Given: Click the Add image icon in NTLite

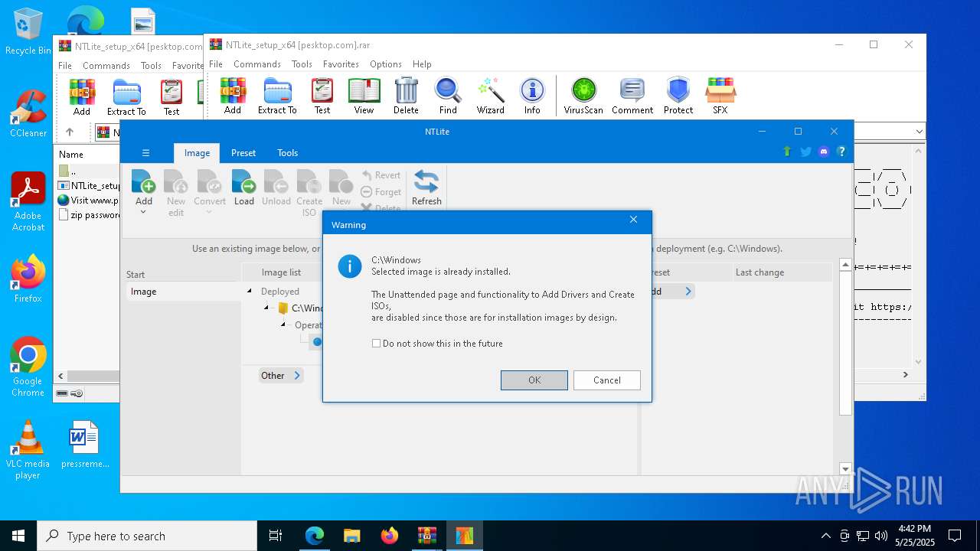Looking at the screenshot, I should point(144,181).
